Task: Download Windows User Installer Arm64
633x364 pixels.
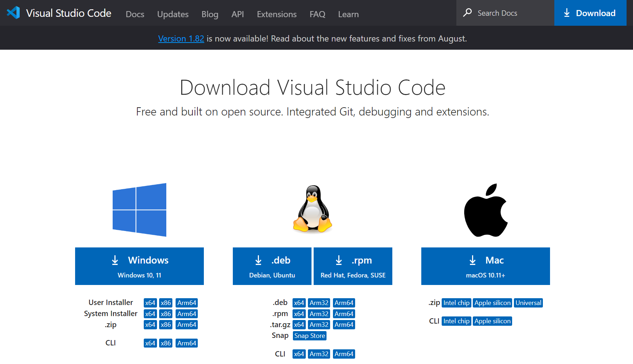Action: tap(187, 303)
